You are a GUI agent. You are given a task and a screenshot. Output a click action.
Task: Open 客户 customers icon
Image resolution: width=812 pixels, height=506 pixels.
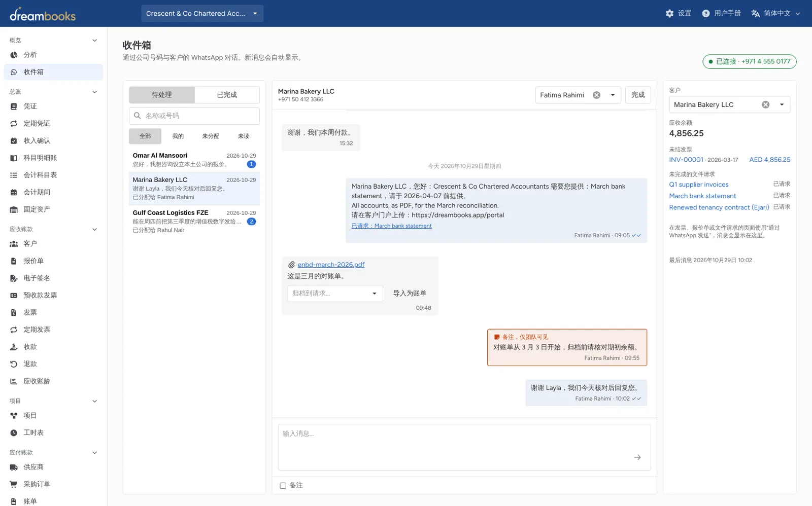tap(14, 244)
